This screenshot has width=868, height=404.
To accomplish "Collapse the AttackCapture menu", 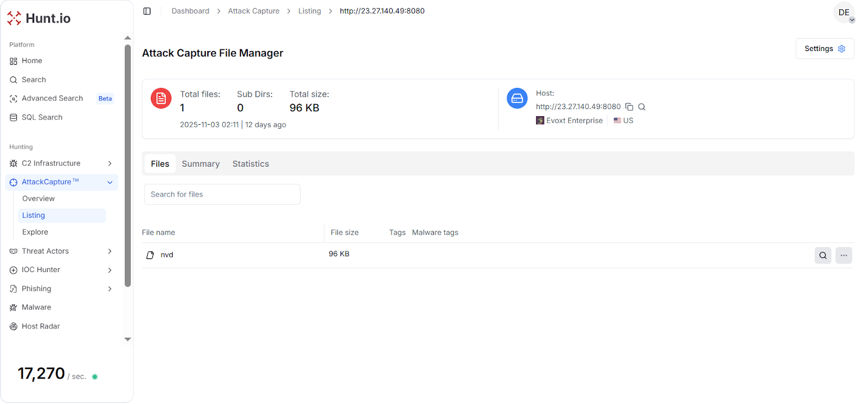I will pos(110,182).
